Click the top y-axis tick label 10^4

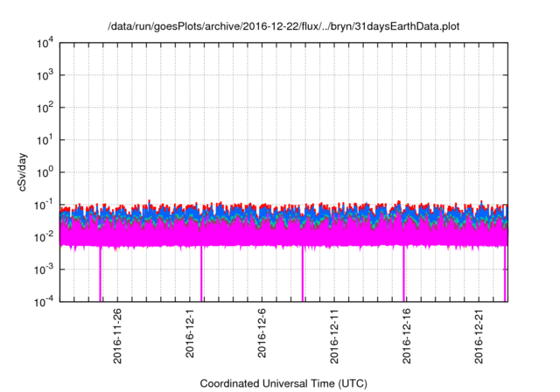coord(45,43)
